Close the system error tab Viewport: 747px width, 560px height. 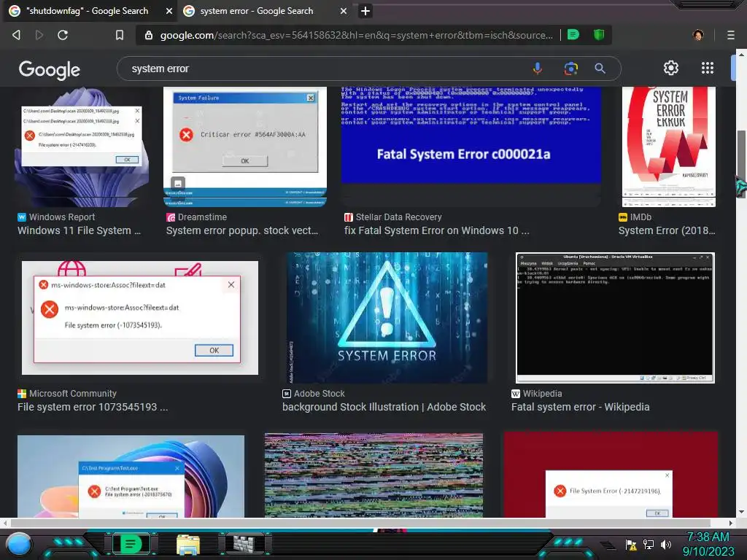point(343,11)
